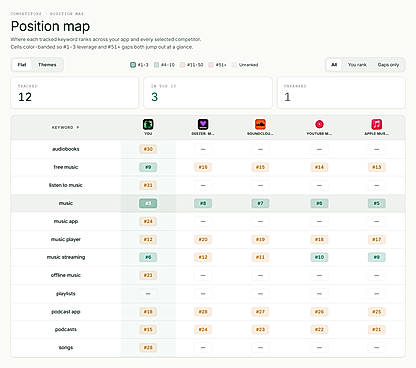Click the You app icon in header
This screenshot has height=368, width=416.
148,124
